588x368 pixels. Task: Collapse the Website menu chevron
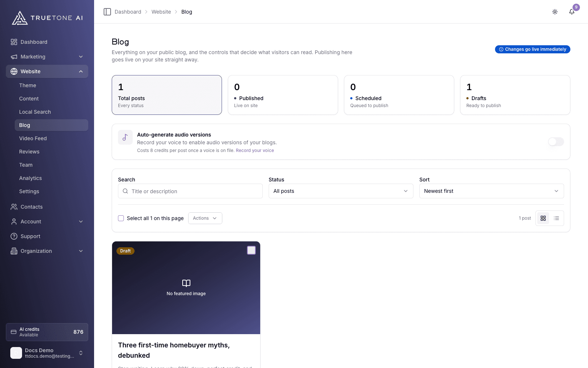pos(81,71)
